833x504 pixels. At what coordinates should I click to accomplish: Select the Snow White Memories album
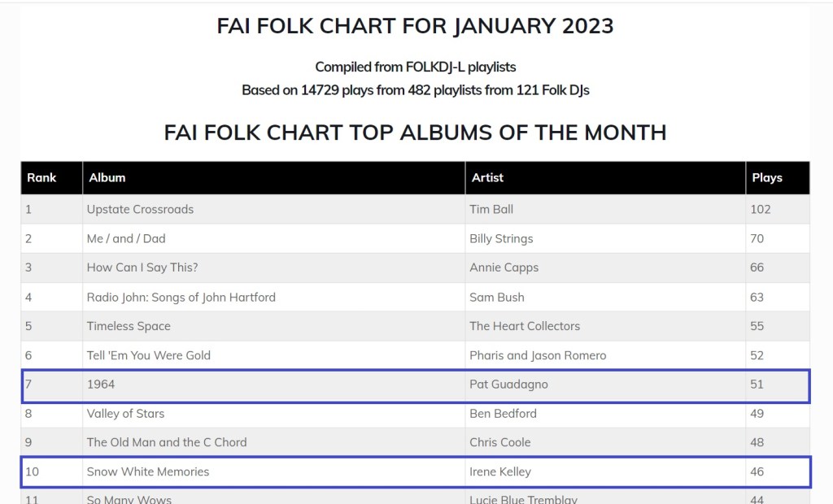148,471
